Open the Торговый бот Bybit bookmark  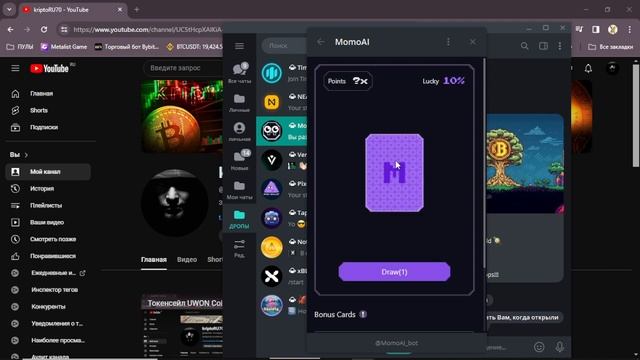coord(127,47)
